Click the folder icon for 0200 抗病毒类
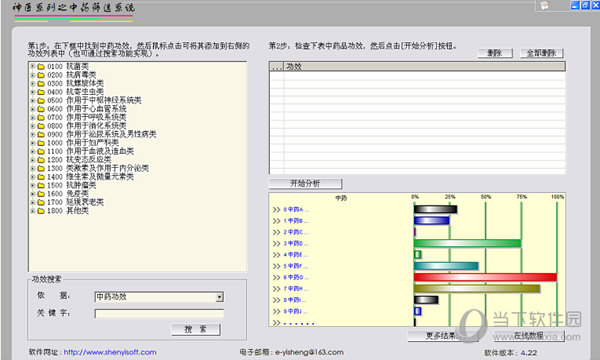The width and height of the screenshot is (600, 360). [41, 75]
